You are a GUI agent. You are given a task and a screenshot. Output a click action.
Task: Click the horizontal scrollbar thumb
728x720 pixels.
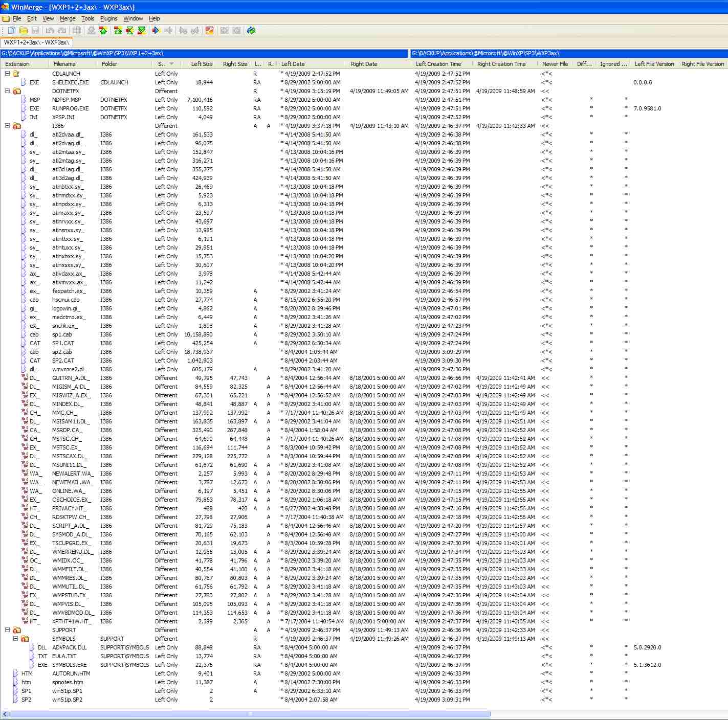pos(250,714)
